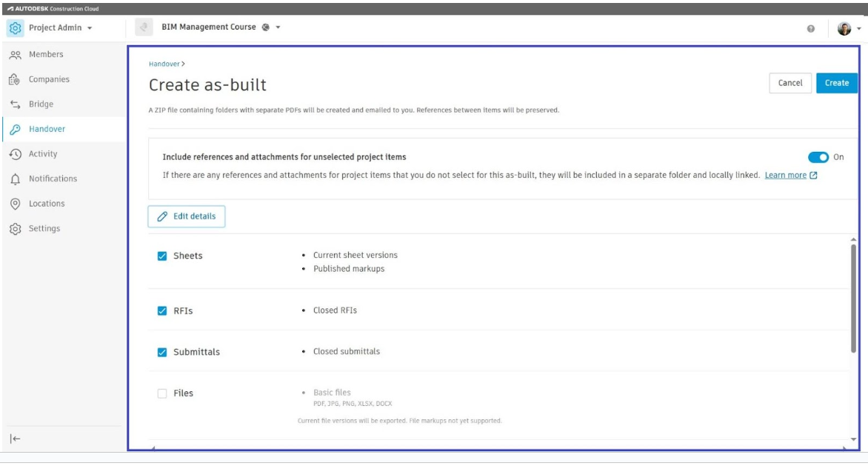Enable the Files checkbox

pos(162,393)
